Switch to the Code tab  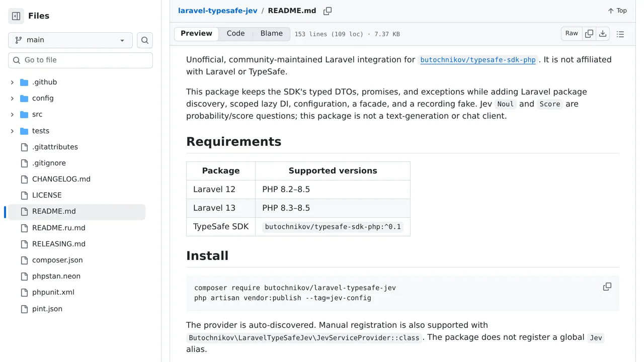click(x=235, y=34)
